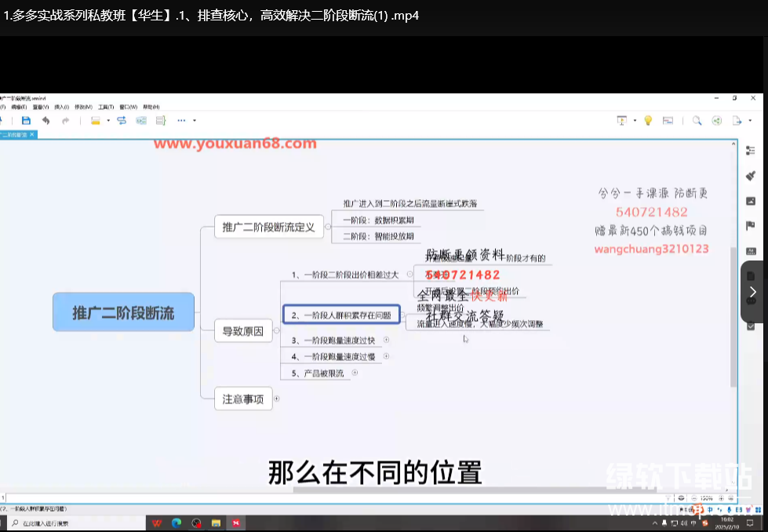Click the Save icon in toolbar
The width and height of the screenshot is (768, 532).
pos(26,121)
